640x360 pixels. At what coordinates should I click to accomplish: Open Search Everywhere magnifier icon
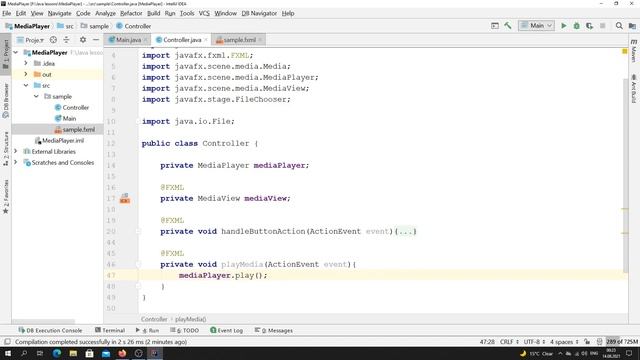coord(619,26)
